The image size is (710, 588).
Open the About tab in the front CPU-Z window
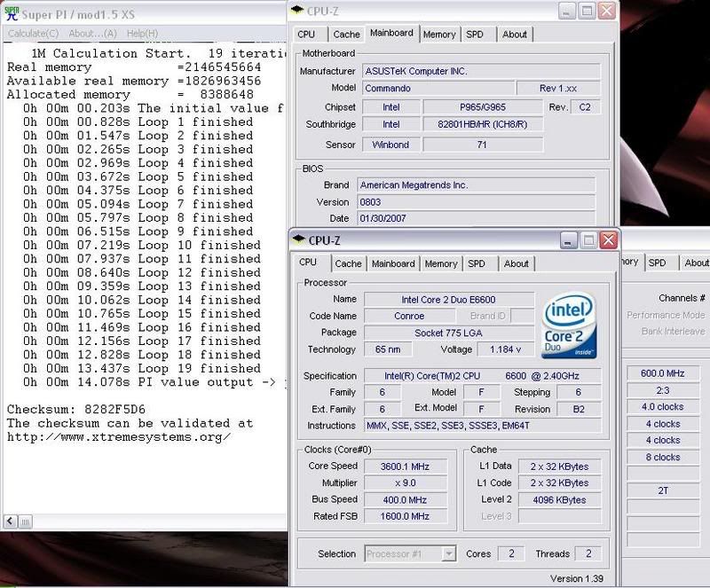(x=517, y=264)
